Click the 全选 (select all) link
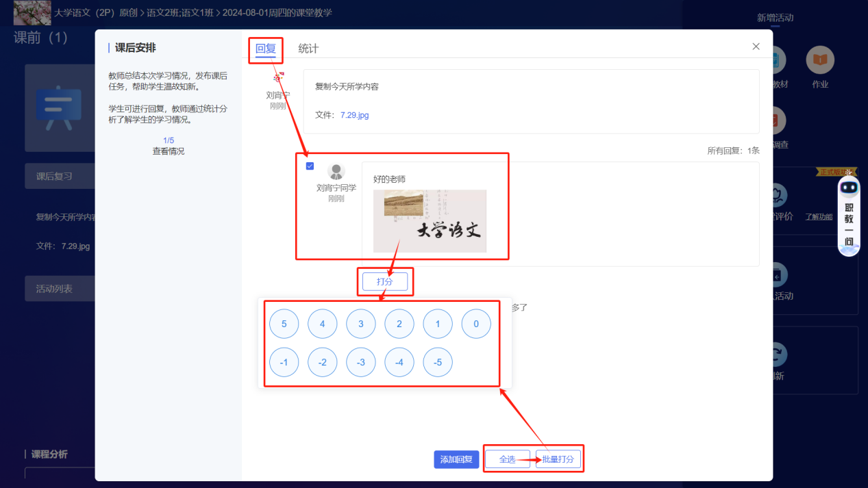This screenshot has height=488, width=868. (508, 459)
